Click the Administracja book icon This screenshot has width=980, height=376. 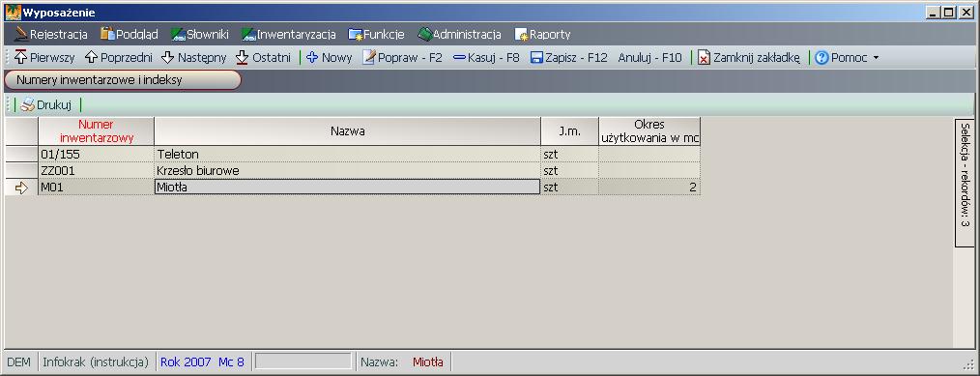point(425,35)
